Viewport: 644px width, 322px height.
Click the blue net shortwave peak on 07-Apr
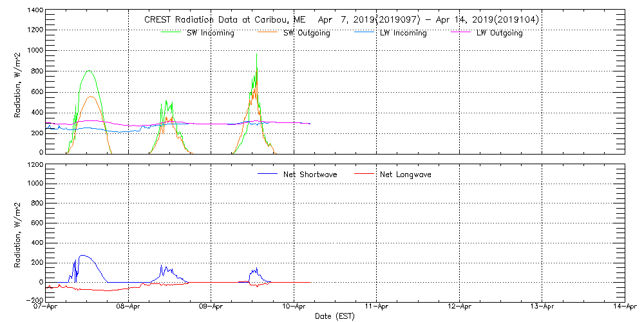click(82, 256)
